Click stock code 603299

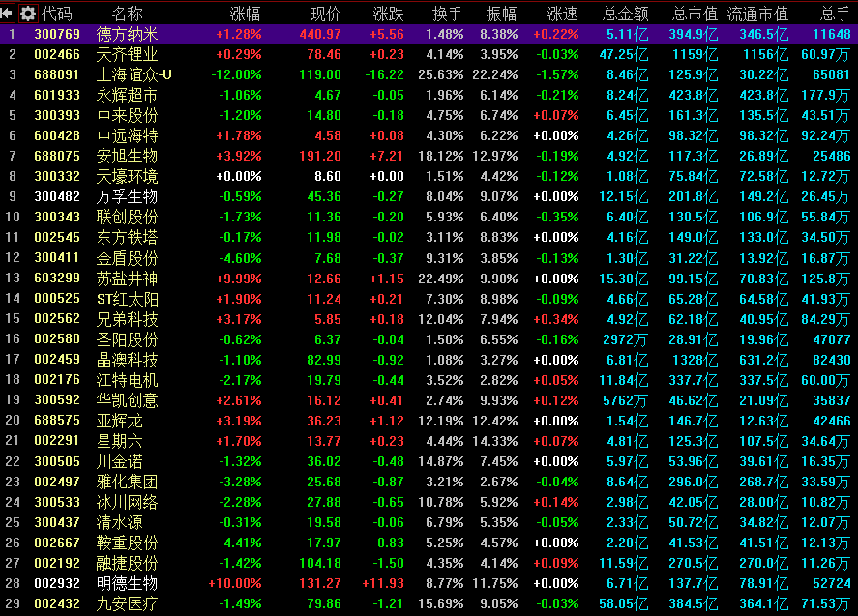coord(57,278)
